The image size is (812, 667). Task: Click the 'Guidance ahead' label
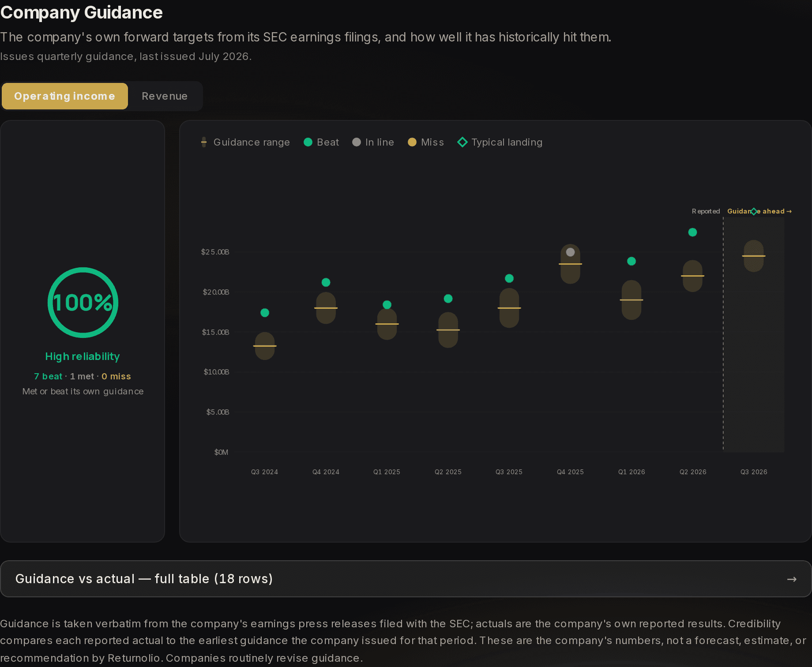(x=759, y=211)
